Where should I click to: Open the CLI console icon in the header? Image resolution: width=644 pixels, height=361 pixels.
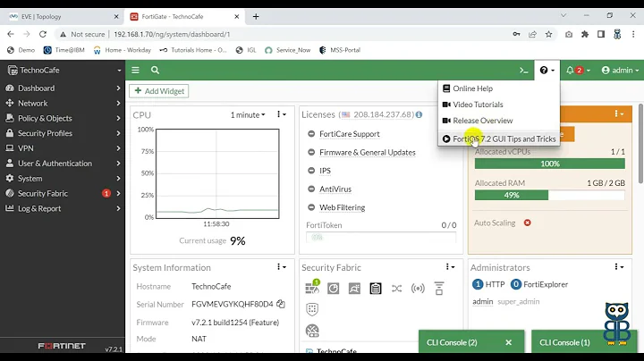(523, 71)
